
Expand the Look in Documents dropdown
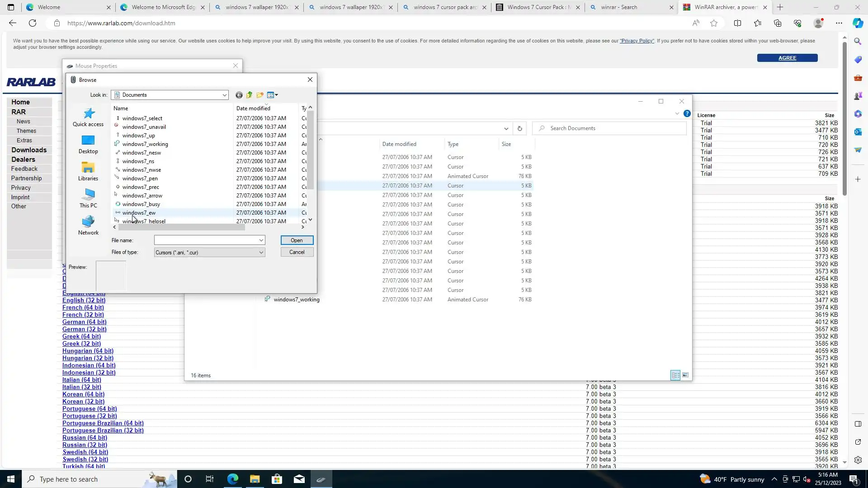pos(224,95)
